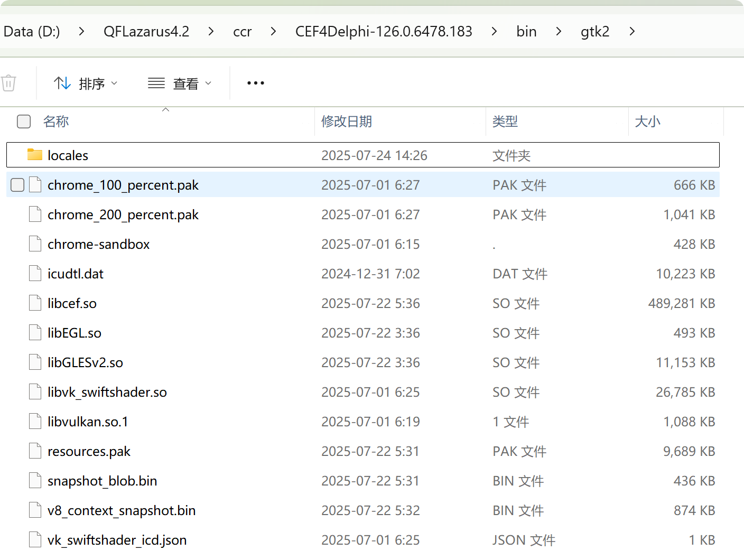Select the file name resources.pak
The image size is (744, 560).
(89, 452)
